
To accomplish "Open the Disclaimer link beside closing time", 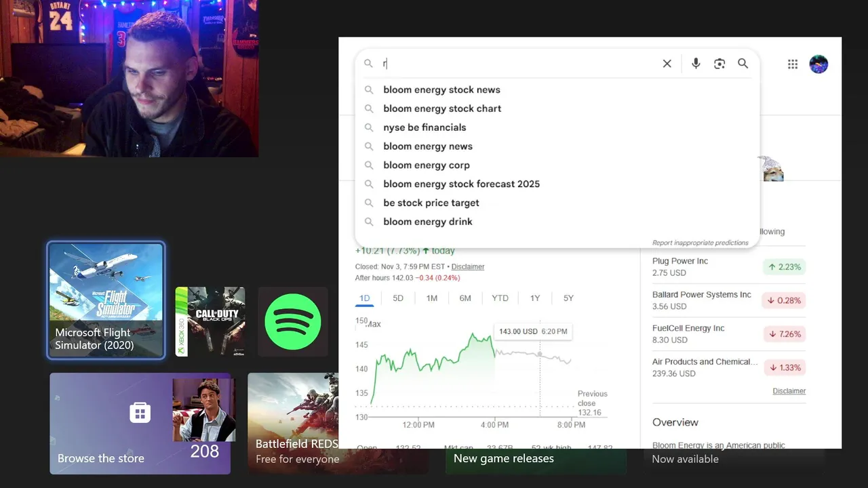I will click(x=468, y=266).
